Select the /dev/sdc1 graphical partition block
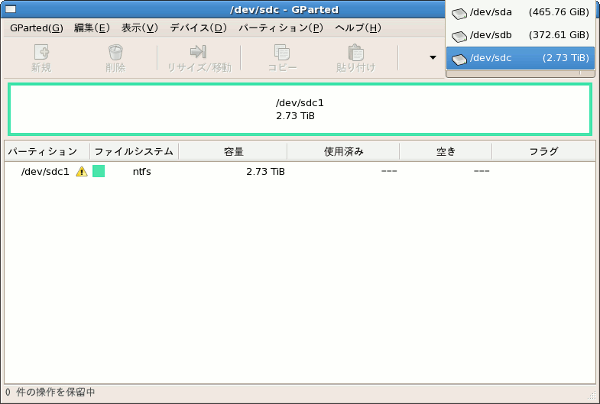600x404 pixels. coord(300,109)
